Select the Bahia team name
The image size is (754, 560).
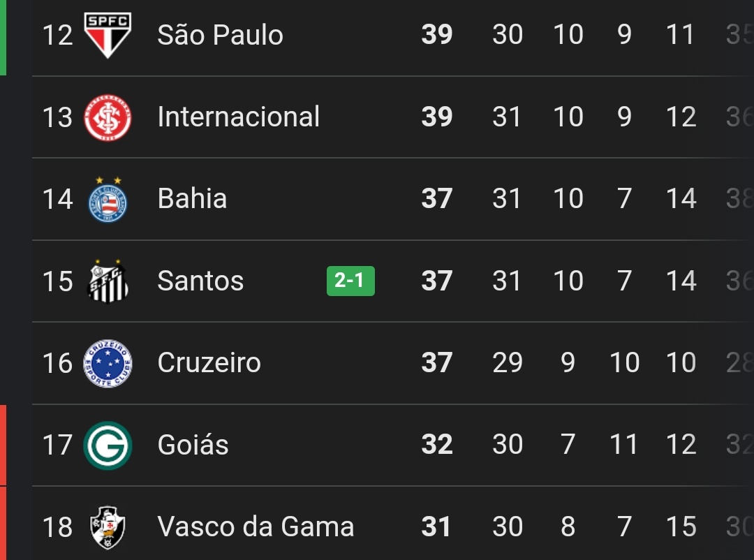pos(192,199)
